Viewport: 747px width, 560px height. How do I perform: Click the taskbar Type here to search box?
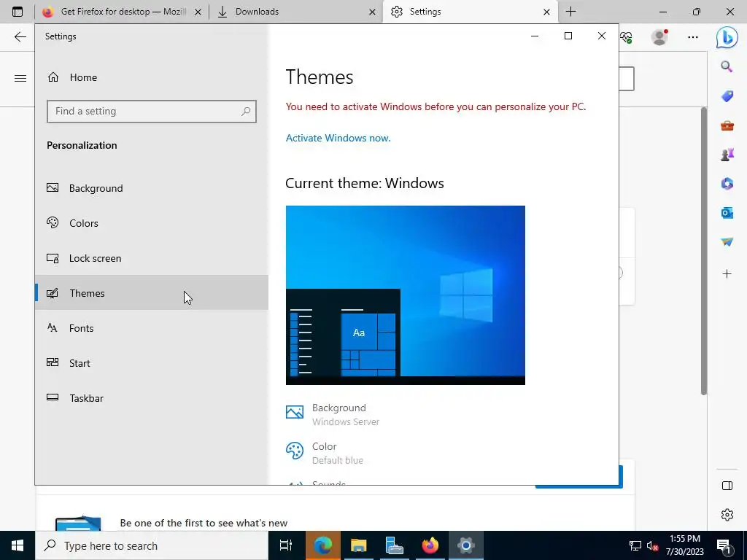152,545
